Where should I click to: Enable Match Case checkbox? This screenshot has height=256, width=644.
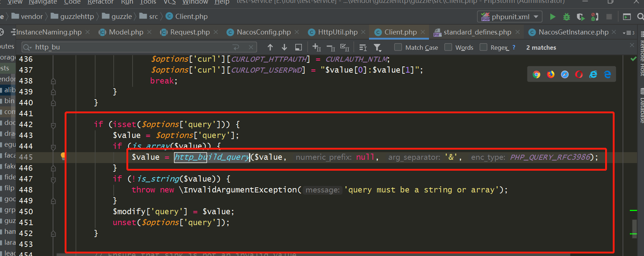click(398, 47)
